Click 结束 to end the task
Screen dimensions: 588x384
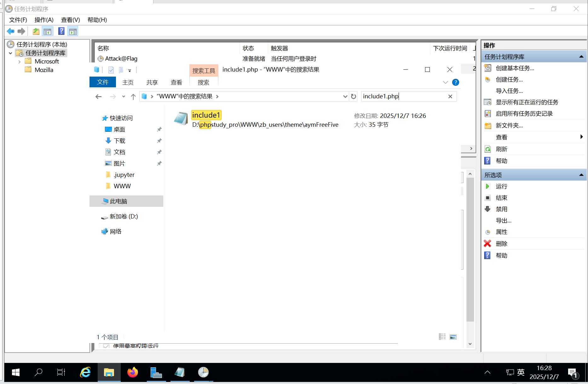click(501, 198)
